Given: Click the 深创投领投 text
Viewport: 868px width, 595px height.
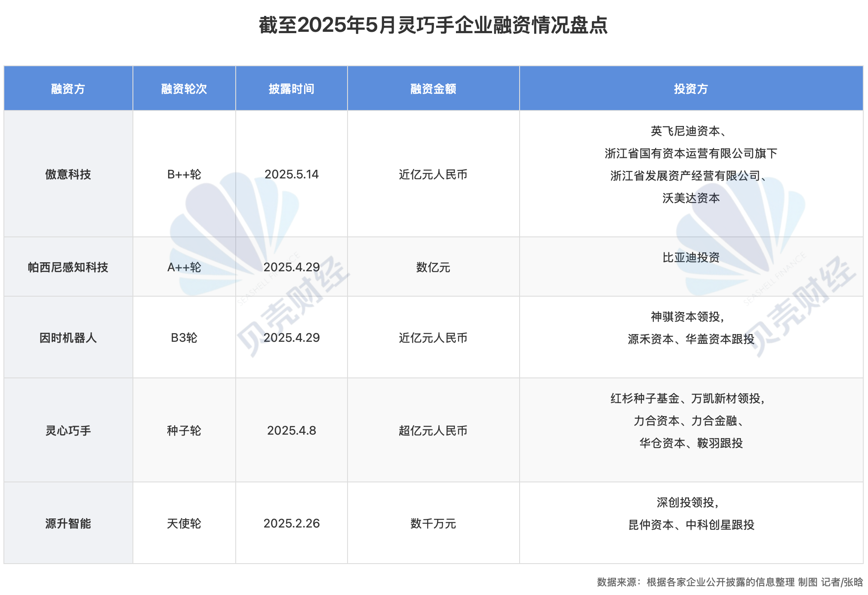Looking at the screenshot, I should tap(685, 502).
